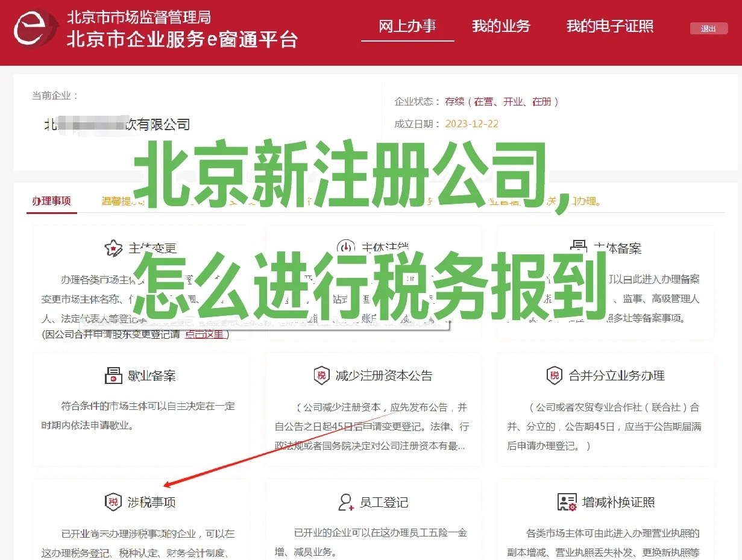Click the 歇业备案 building icon
Viewport: 742px width, 560px height.
pos(114,375)
